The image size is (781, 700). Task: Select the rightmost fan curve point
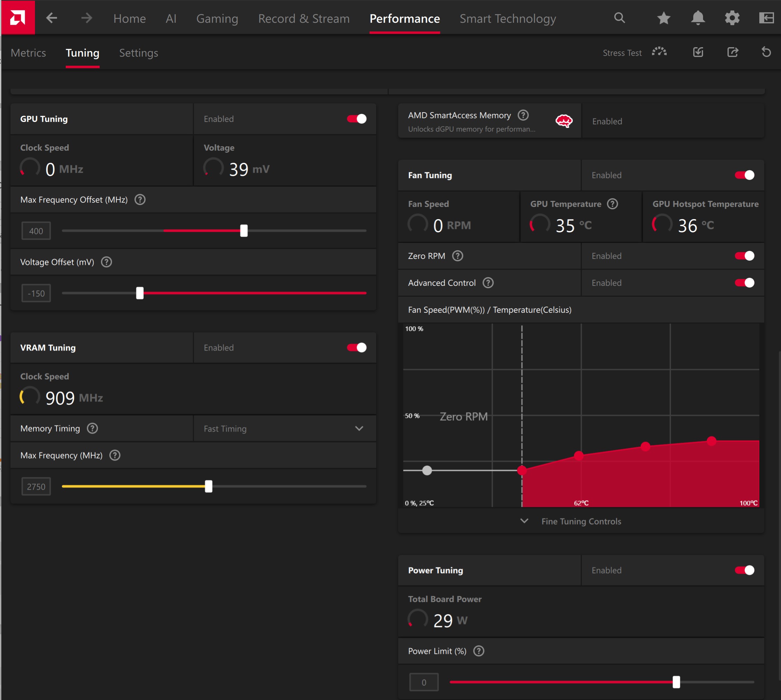[712, 441]
